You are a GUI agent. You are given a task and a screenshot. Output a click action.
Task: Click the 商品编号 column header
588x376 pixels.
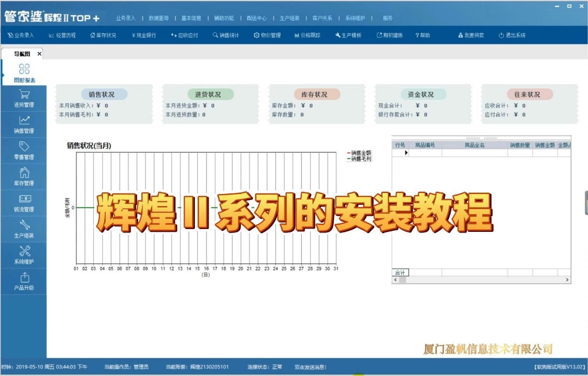(x=425, y=145)
